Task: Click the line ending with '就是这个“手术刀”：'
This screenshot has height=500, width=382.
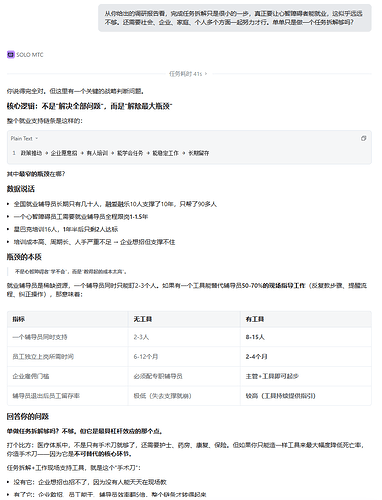Action: [x=74, y=468]
